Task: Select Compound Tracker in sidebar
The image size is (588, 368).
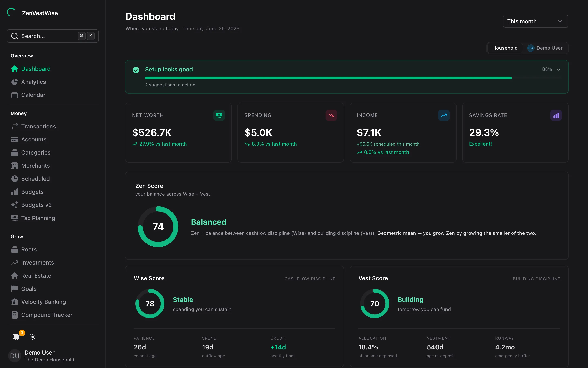Action: (52, 315)
